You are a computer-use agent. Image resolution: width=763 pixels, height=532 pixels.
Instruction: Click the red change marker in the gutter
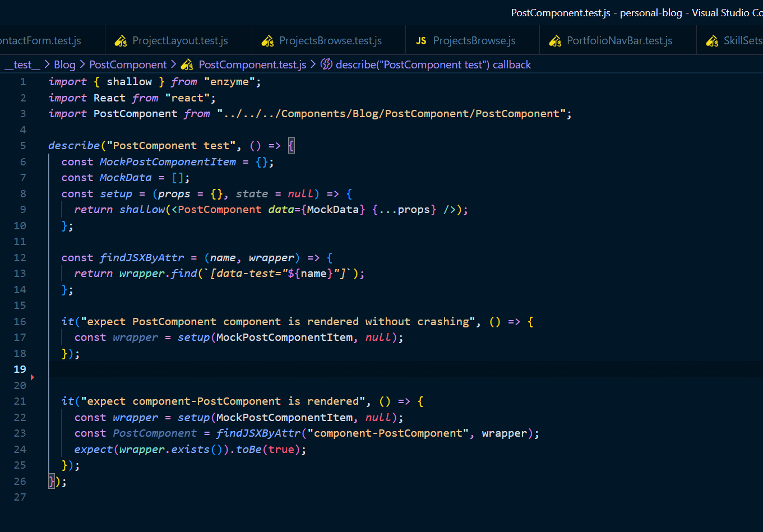click(x=33, y=377)
